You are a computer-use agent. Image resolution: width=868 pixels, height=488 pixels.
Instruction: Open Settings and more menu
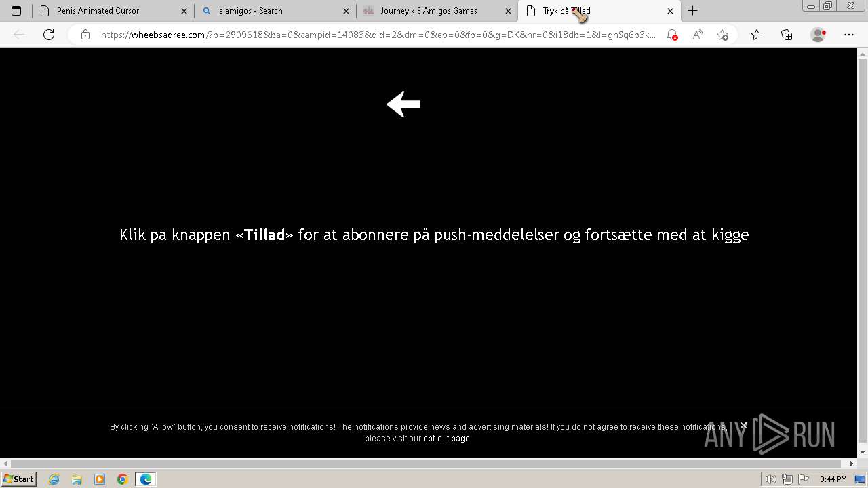coord(849,35)
